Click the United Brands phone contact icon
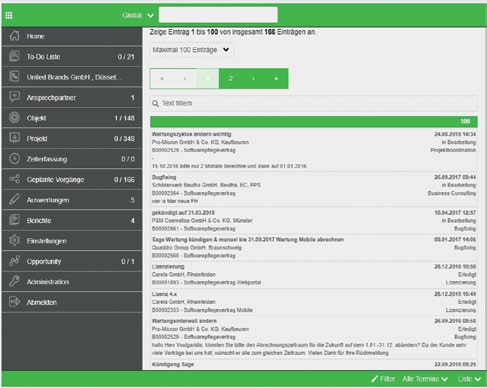The image size is (487, 388). click(x=14, y=77)
